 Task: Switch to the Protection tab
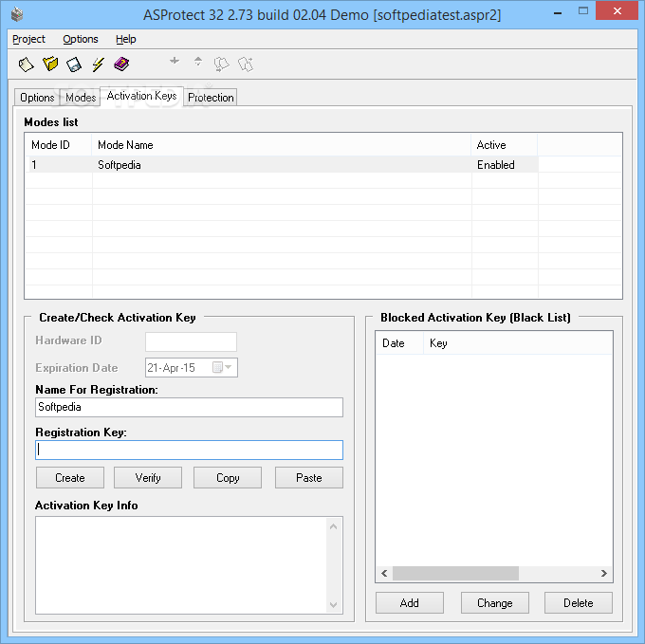[211, 98]
